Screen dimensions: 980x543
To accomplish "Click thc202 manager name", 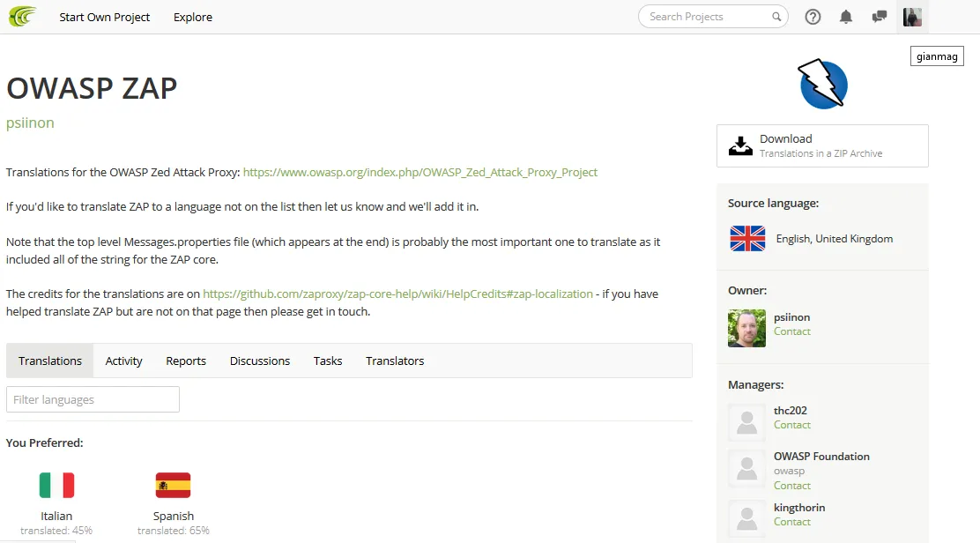I will point(790,411).
